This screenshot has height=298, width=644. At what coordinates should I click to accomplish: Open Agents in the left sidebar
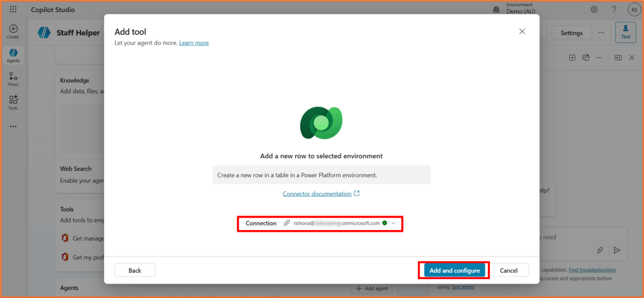pos(13,55)
